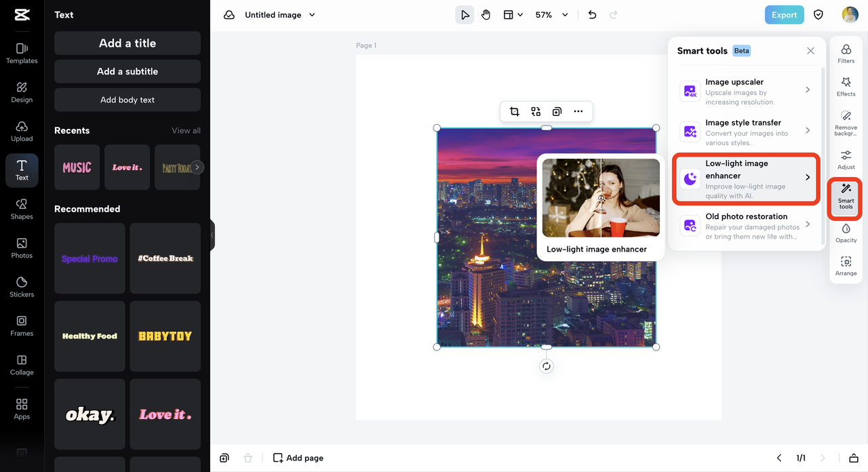Click the Add a subtitle button
The width and height of the screenshot is (868, 472).
[127, 71]
